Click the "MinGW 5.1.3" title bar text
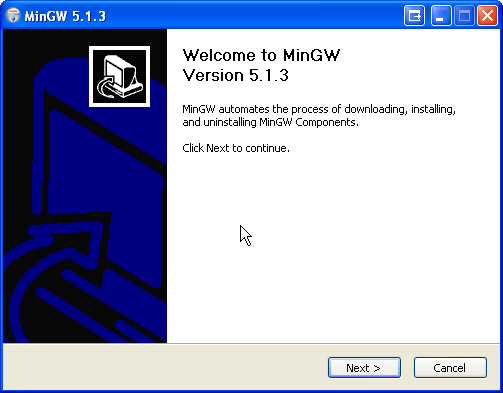 click(65, 16)
